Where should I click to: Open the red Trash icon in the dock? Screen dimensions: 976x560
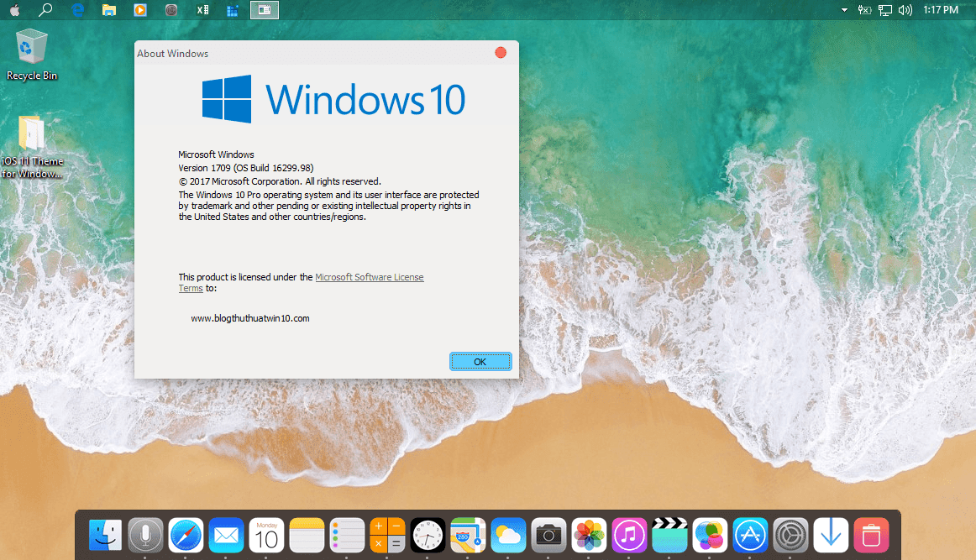click(871, 535)
